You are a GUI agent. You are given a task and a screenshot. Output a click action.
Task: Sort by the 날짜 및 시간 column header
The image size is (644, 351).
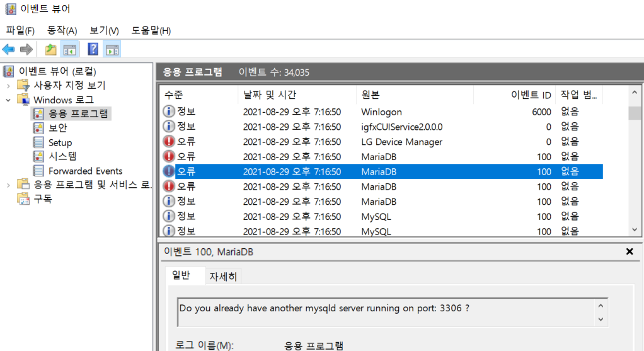tap(297, 95)
